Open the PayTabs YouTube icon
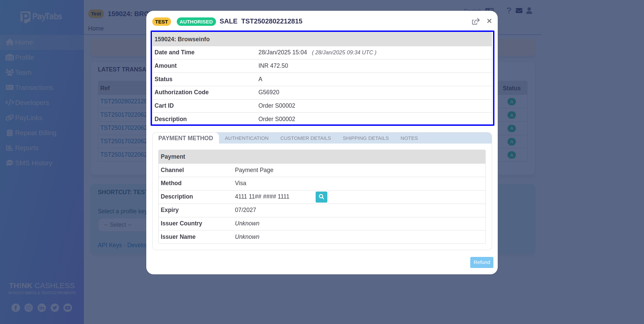 pos(68,308)
